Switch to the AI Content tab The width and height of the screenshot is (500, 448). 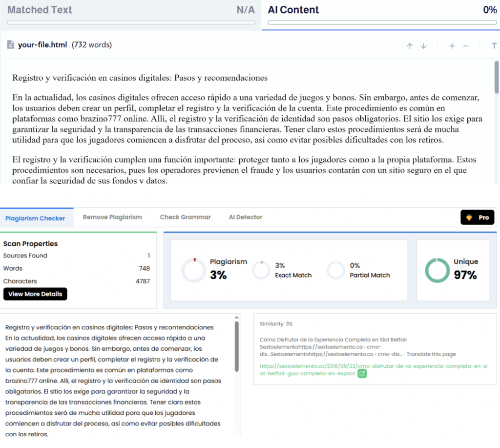tap(293, 10)
